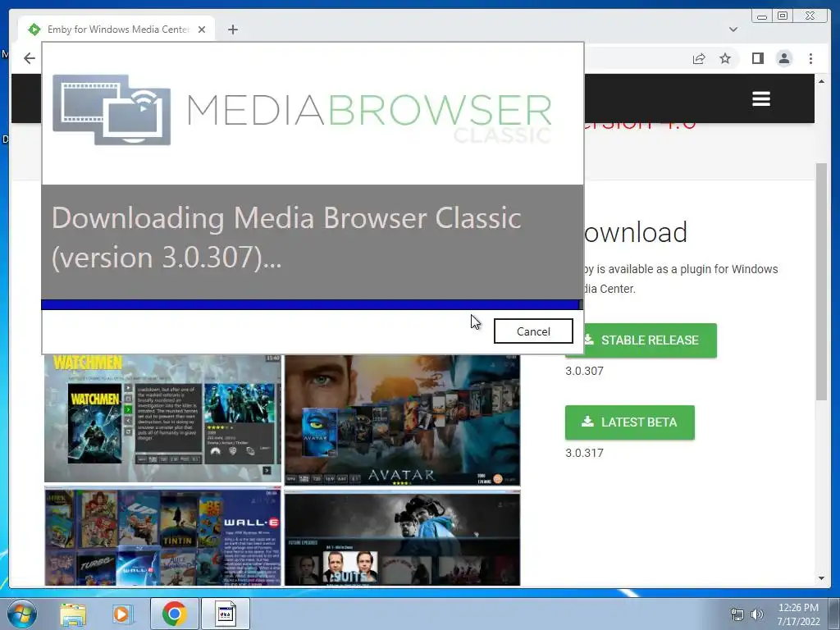
Task: Open the network tray icon
Action: click(x=737, y=614)
